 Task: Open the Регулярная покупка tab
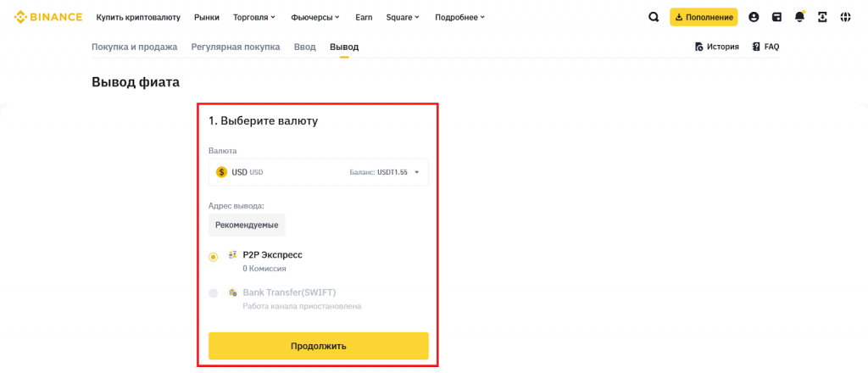tap(236, 47)
